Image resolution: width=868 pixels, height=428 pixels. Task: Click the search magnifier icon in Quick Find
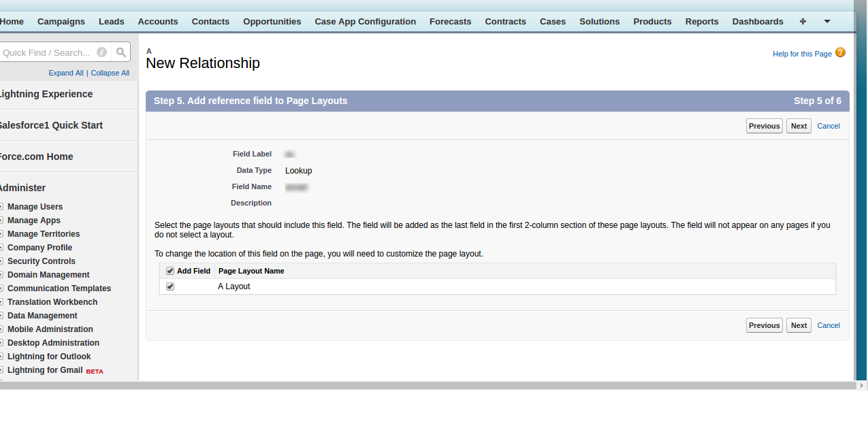pyautogui.click(x=120, y=52)
